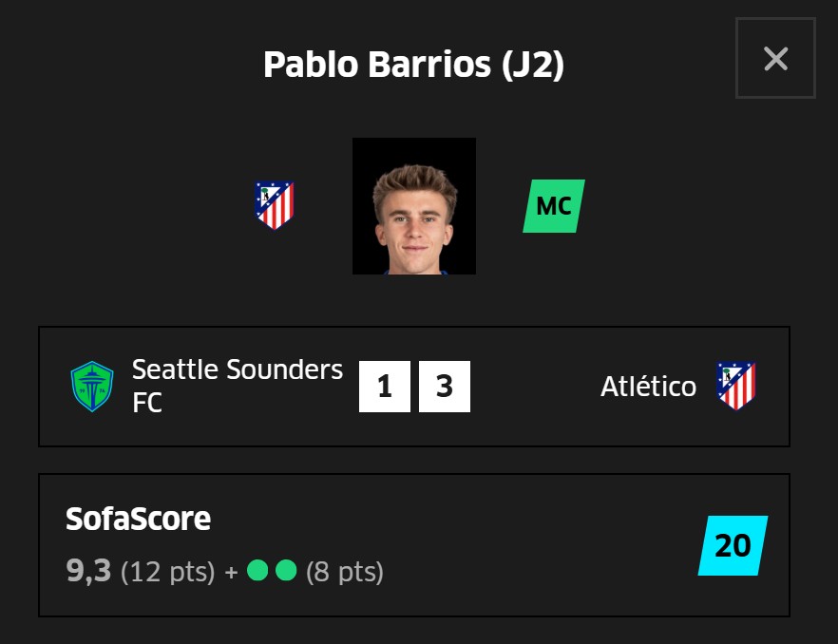Click the Atlético team name link

[649, 385]
